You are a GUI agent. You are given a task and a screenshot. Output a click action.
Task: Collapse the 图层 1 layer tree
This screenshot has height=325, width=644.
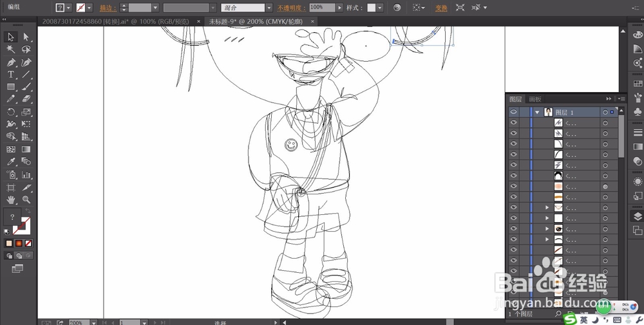tap(537, 112)
